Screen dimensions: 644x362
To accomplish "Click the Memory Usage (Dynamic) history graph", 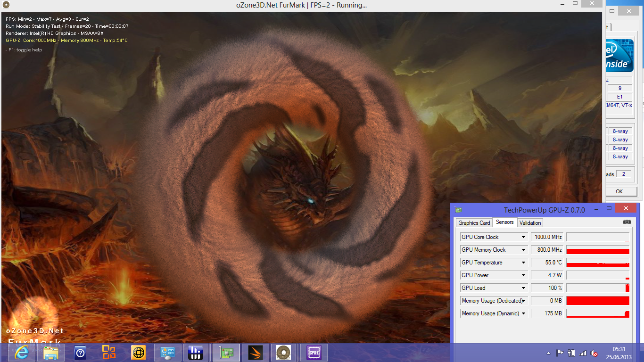I will tap(598, 313).
